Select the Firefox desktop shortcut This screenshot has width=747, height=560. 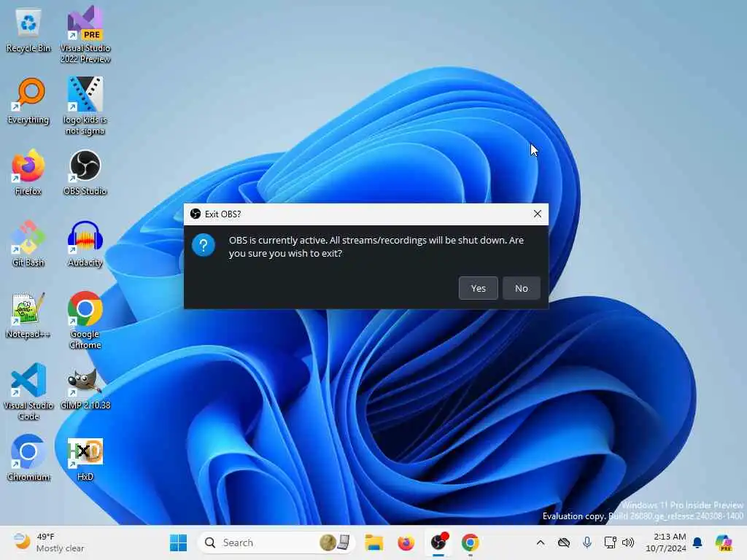tap(28, 172)
